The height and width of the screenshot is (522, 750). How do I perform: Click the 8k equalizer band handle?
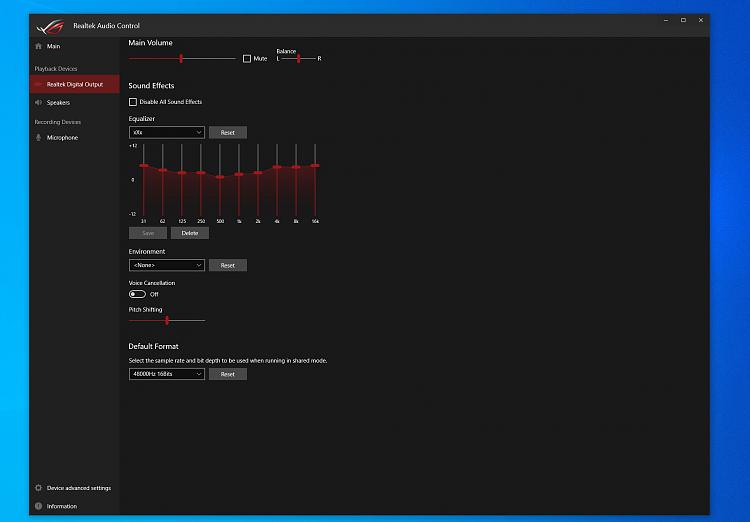pyautogui.click(x=296, y=167)
